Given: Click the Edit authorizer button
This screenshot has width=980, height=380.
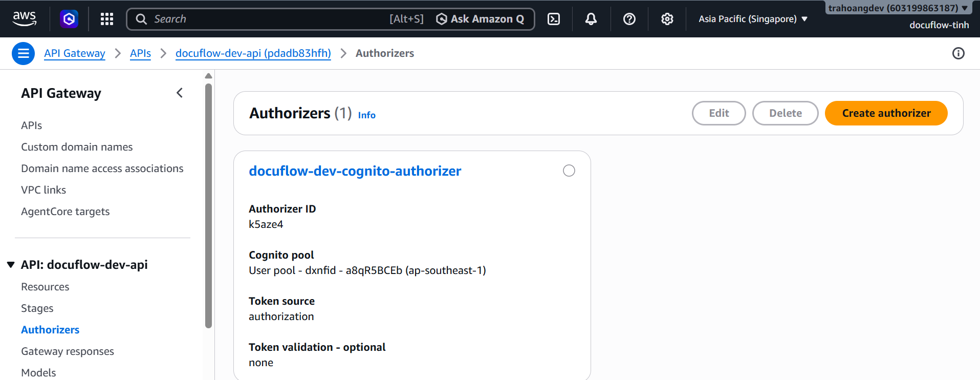Looking at the screenshot, I should coord(719,113).
